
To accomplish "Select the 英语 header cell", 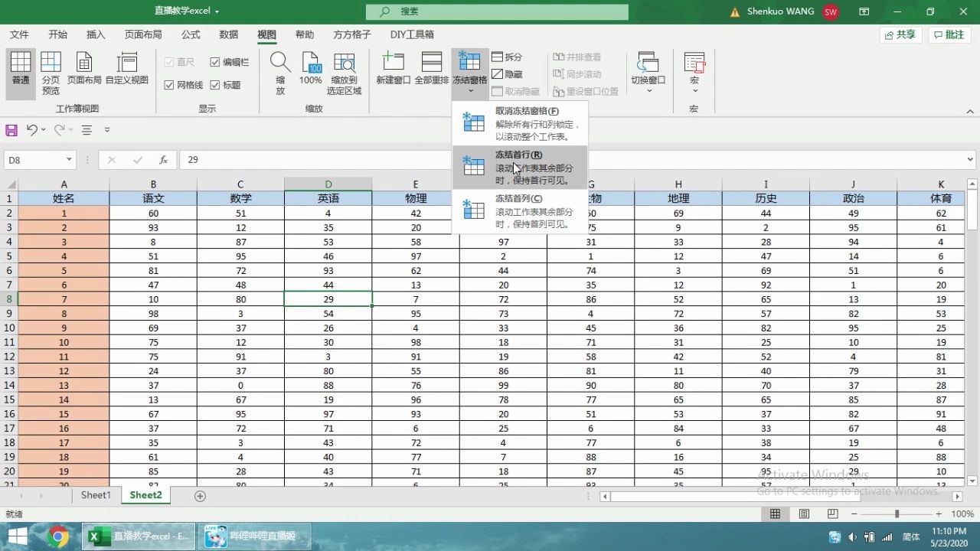I will 328,199.
